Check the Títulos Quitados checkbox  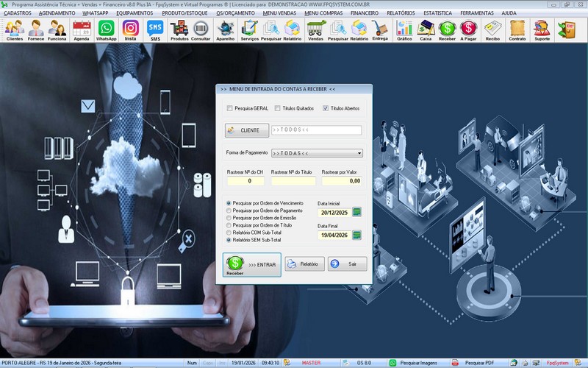[277, 108]
